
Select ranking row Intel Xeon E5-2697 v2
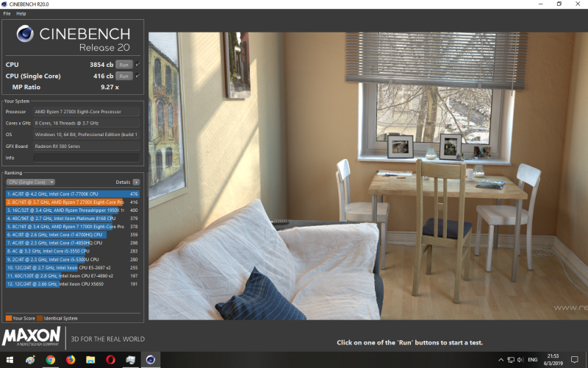(x=73, y=268)
